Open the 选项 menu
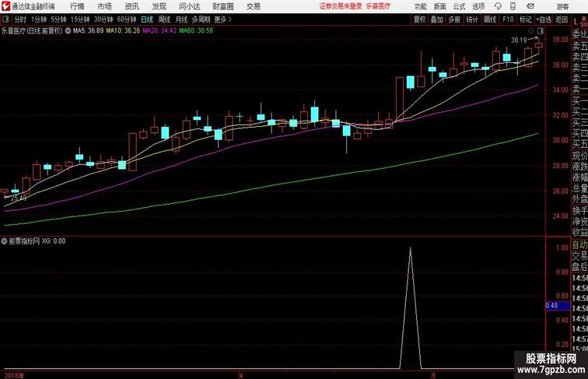Image resolution: width=588 pixels, height=379 pixels. (x=478, y=7)
